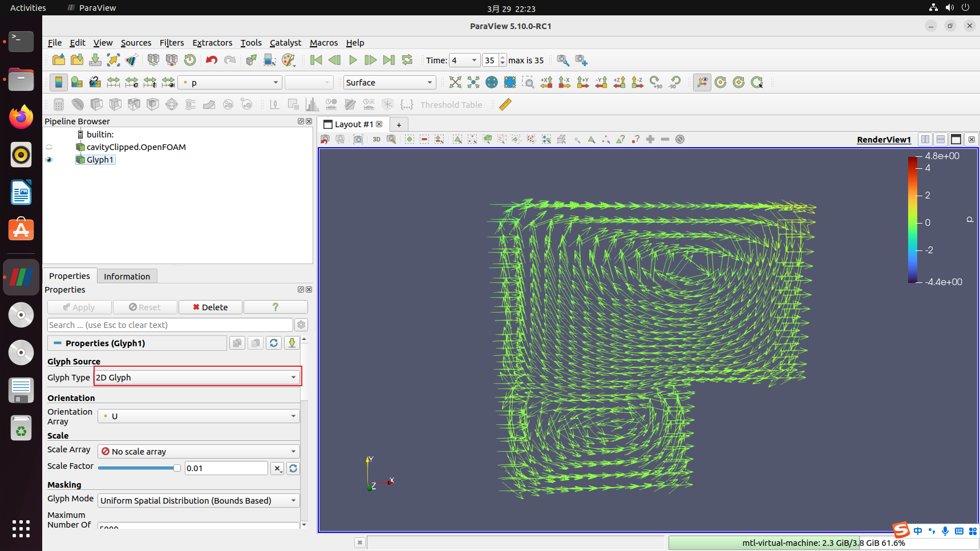
Task: Click the Delete button
Action: (x=210, y=307)
